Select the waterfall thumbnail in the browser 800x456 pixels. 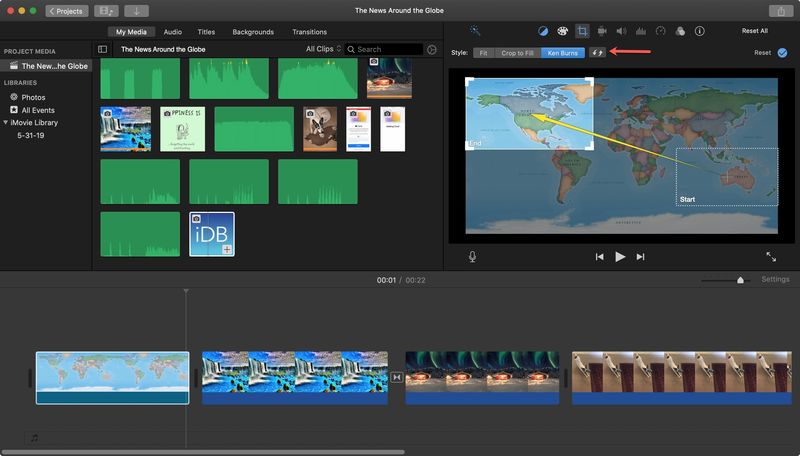click(x=126, y=129)
